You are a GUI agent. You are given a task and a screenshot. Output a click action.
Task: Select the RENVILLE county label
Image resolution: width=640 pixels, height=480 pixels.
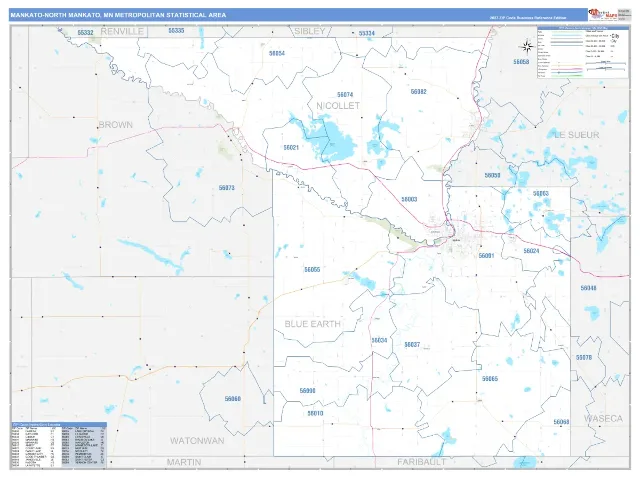(122, 31)
